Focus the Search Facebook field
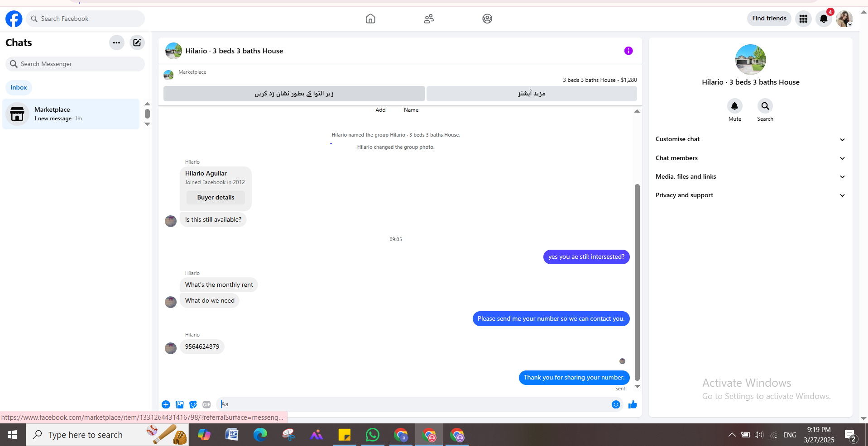The height and width of the screenshot is (446, 868). pyautogui.click(x=85, y=19)
